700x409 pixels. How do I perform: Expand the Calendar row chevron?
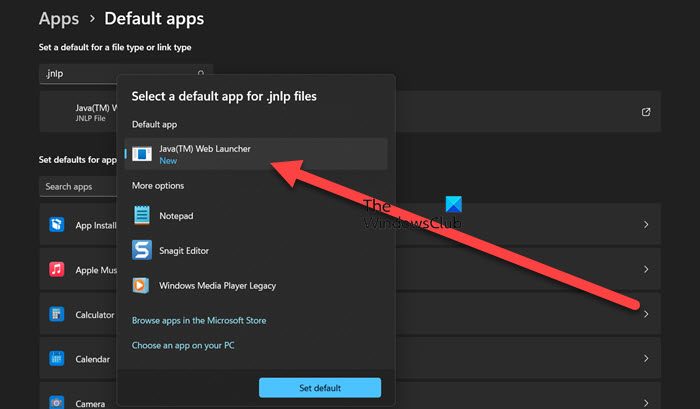coord(646,359)
